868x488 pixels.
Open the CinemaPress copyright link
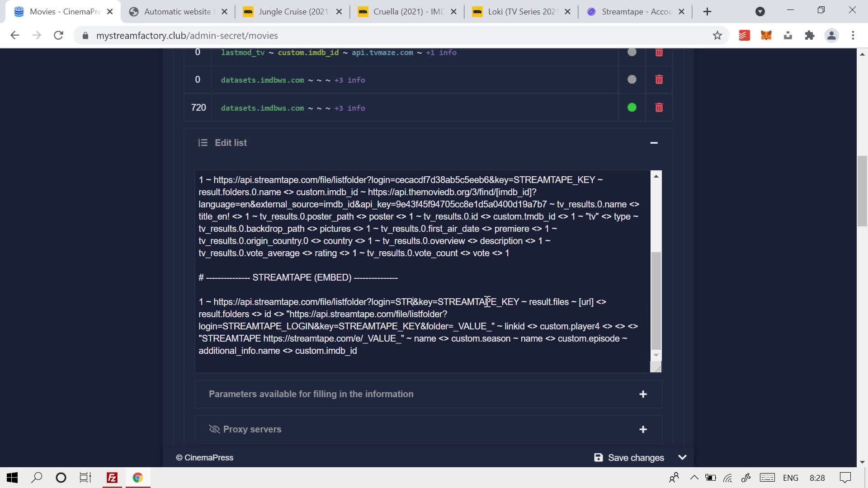204,457
